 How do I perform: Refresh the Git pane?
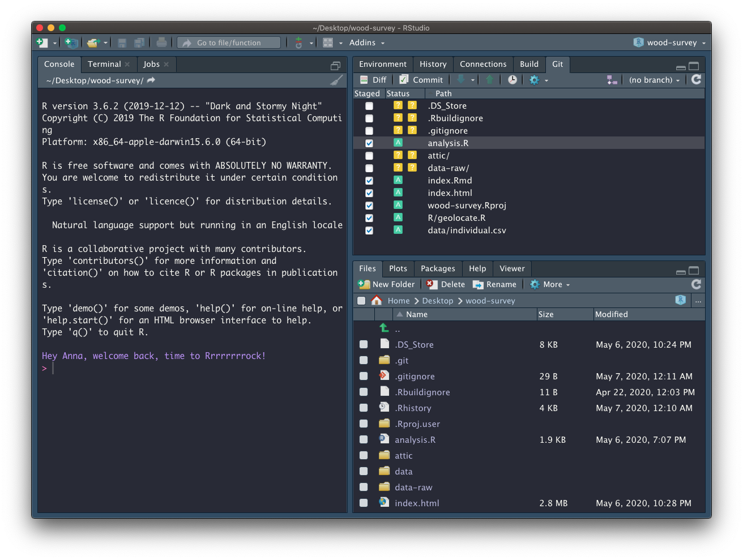click(696, 80)
